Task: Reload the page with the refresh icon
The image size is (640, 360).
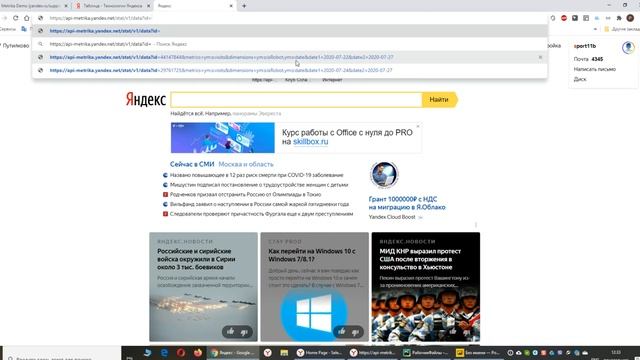Action: (x=16, y=18)
